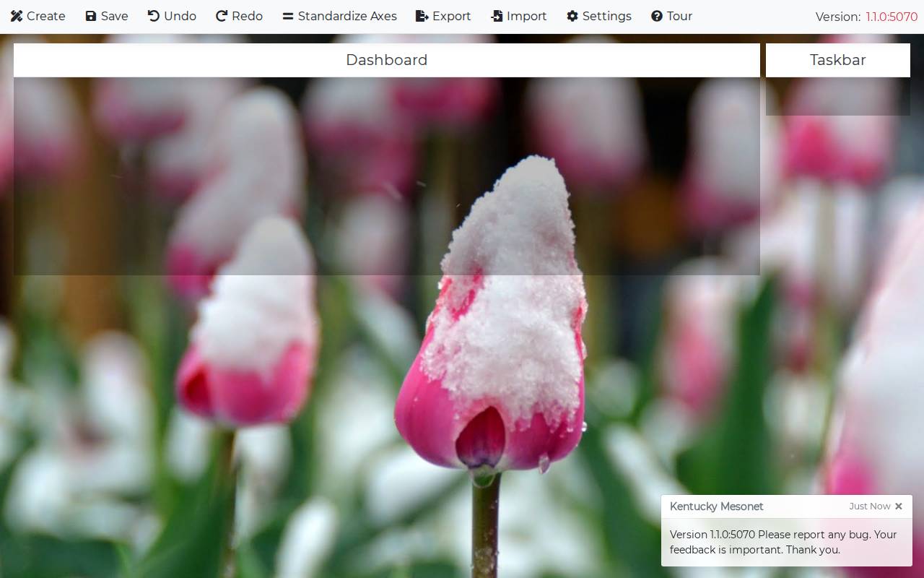Click the Standardize Axes equals icon

[x=288, y=16]
